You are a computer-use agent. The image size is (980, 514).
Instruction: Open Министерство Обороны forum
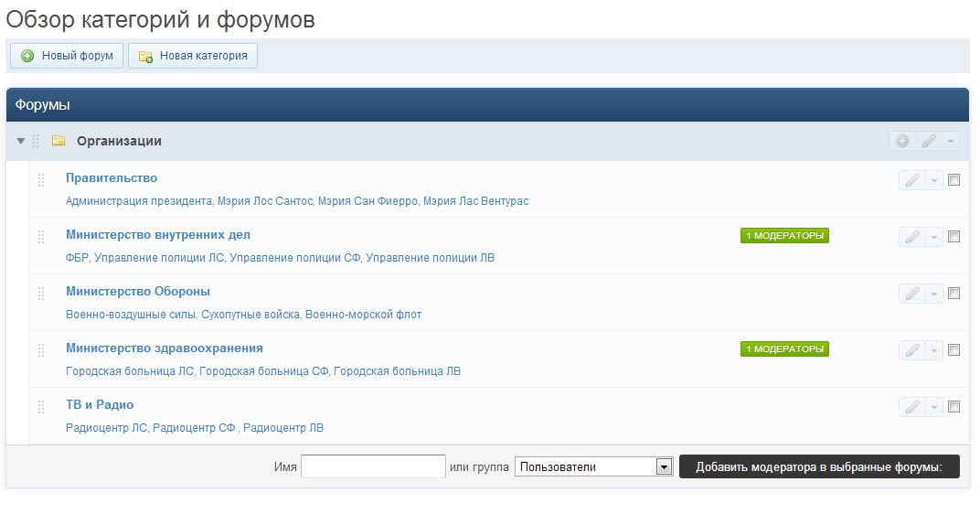138,292
